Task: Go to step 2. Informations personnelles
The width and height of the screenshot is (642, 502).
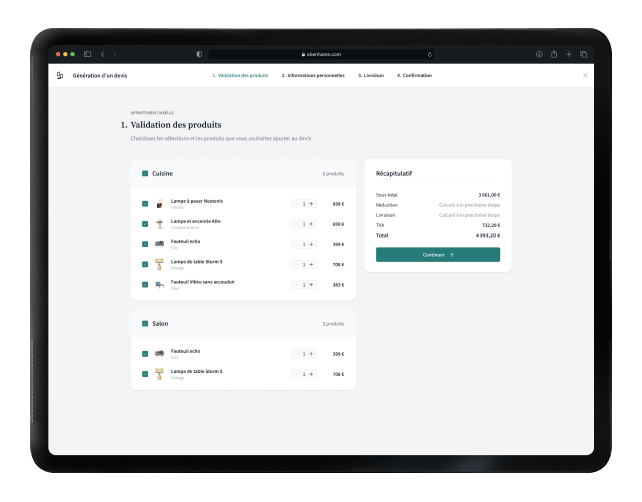Action: click(312, 75)
